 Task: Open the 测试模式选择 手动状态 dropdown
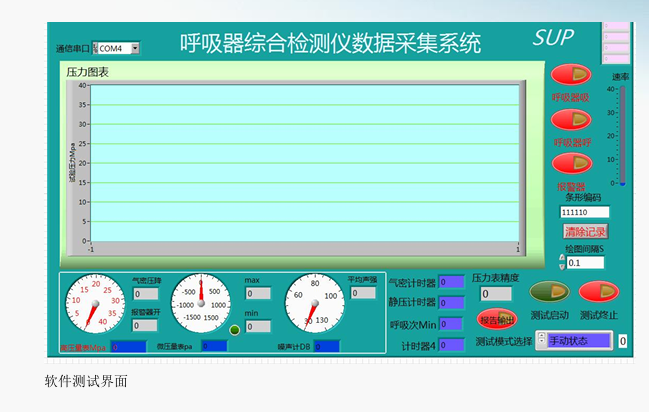click(x=578, y=341)
